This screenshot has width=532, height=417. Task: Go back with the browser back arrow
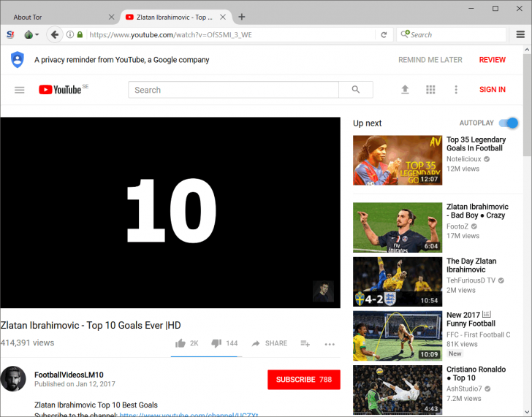tap(55, 34)
